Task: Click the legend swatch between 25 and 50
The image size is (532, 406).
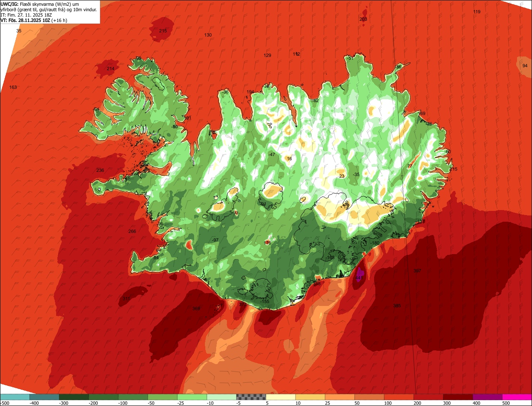Action: [340, 396]
